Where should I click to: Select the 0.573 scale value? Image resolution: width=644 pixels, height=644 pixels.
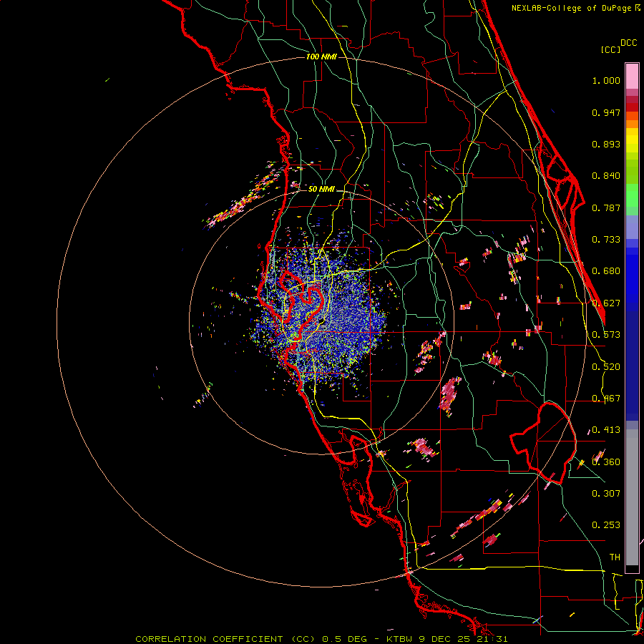coord(606,335)
